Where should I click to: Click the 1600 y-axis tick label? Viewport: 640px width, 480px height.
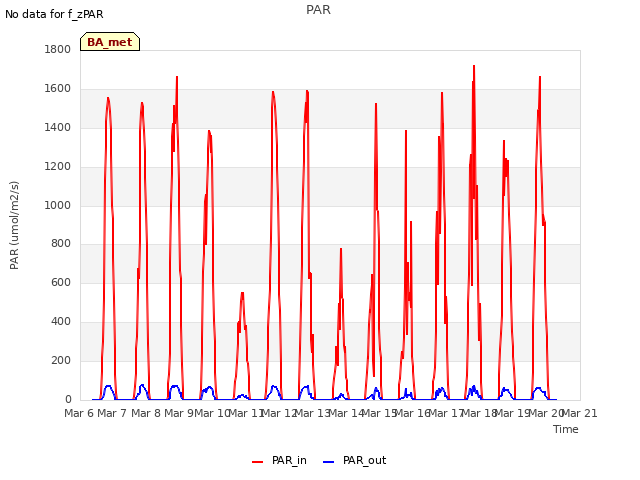coord(58,89)
